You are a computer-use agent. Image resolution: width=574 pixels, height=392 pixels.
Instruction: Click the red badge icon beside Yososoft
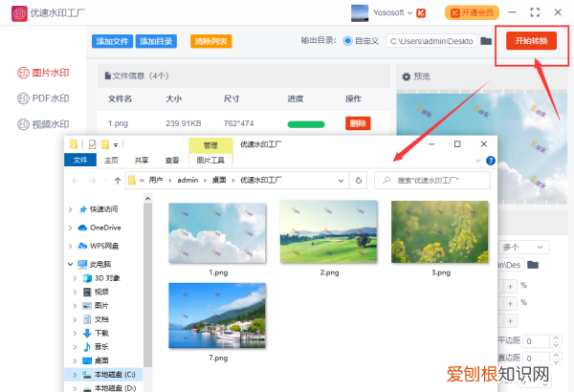point(421,13)
